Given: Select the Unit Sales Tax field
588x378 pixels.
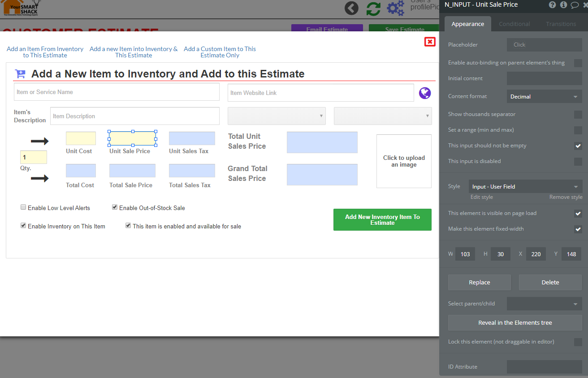Looking at the screenshot, I should (x=192, y=138).
